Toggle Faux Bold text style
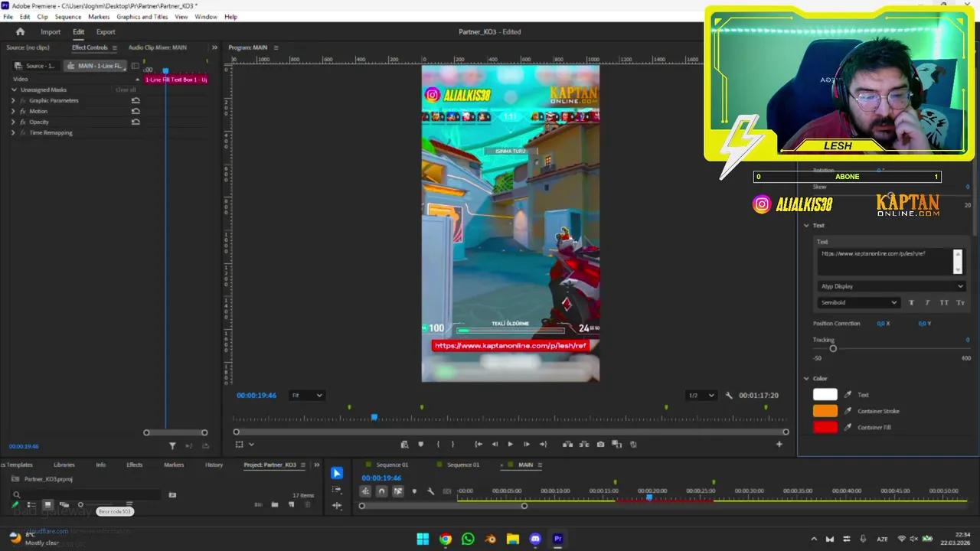The width and height of the screenshot is (980, 551). coord(911,302)
